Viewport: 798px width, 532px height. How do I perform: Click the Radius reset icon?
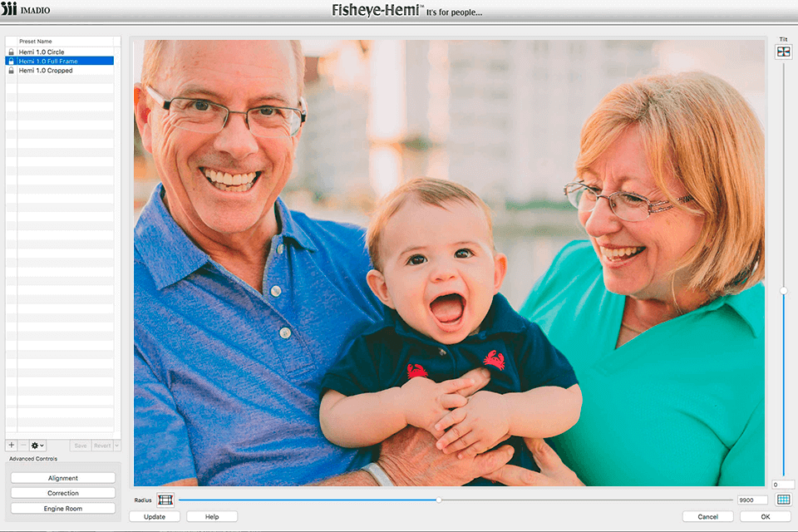tap(165, 500)
